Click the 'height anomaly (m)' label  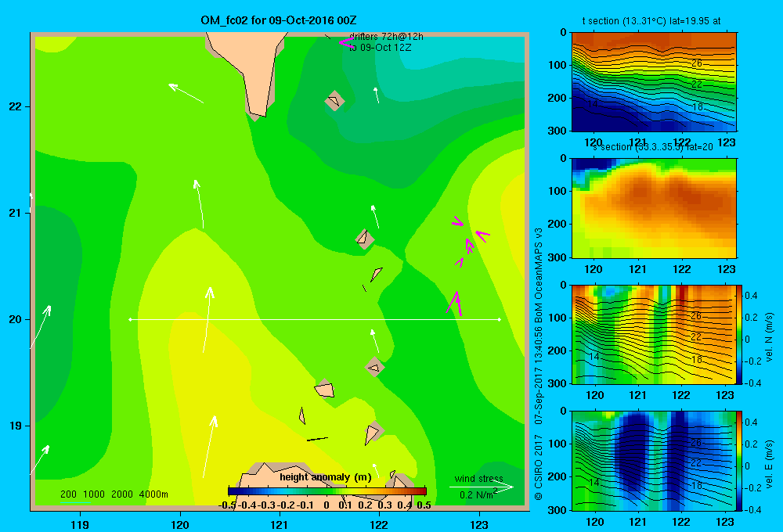point(326,477)
